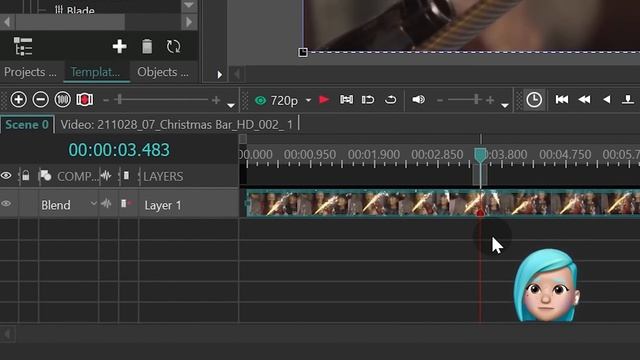Click the playhead handle on the ruler
This screenshot has width=640, height=360.
coord(480,156)
